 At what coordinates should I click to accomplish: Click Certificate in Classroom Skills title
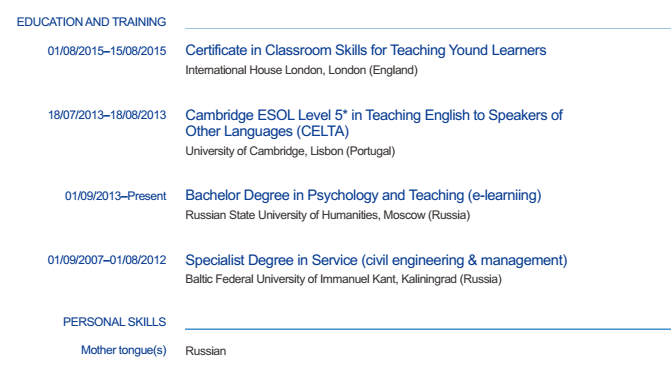coord(365,50)
